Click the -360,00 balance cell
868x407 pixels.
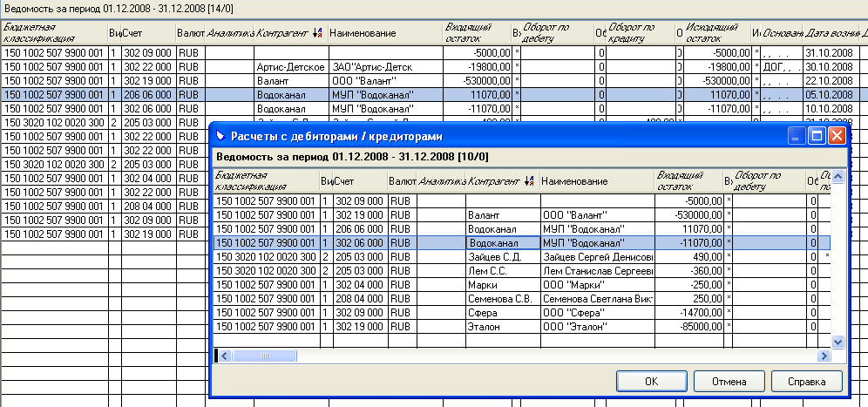pos(688,271)
